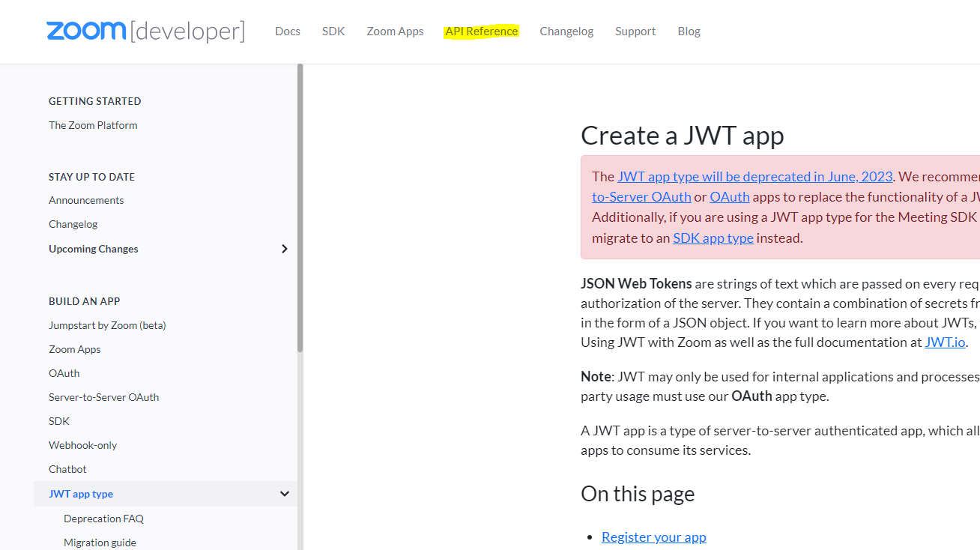Open the Changelog top navigation item
980x550 pixels.
(x=566, y=31)
